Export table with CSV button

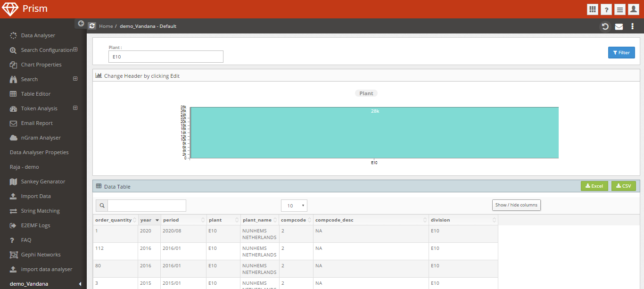[624, 186]
